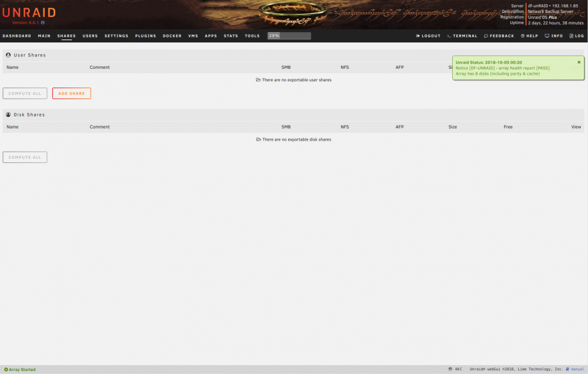Viewport: 588px width, 374px height.
Task: Click the Unraid OS Plus registration text
Action: 543,17
